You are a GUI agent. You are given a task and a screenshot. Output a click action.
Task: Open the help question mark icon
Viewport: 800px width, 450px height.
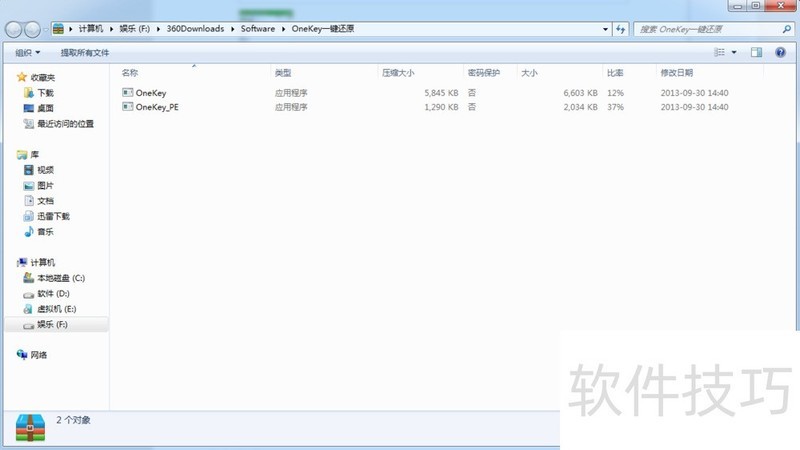pyautogui.click(x=780, y=52)
